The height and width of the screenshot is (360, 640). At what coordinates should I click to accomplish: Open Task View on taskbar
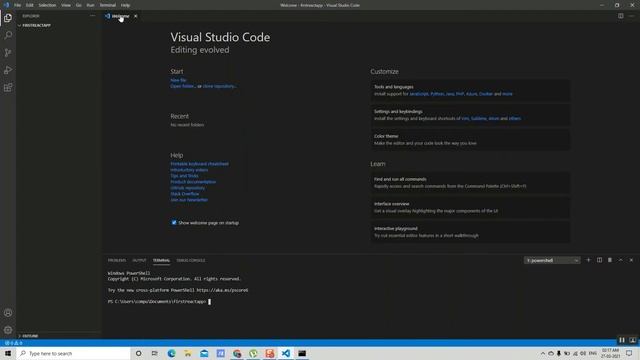tap(155, 353)
